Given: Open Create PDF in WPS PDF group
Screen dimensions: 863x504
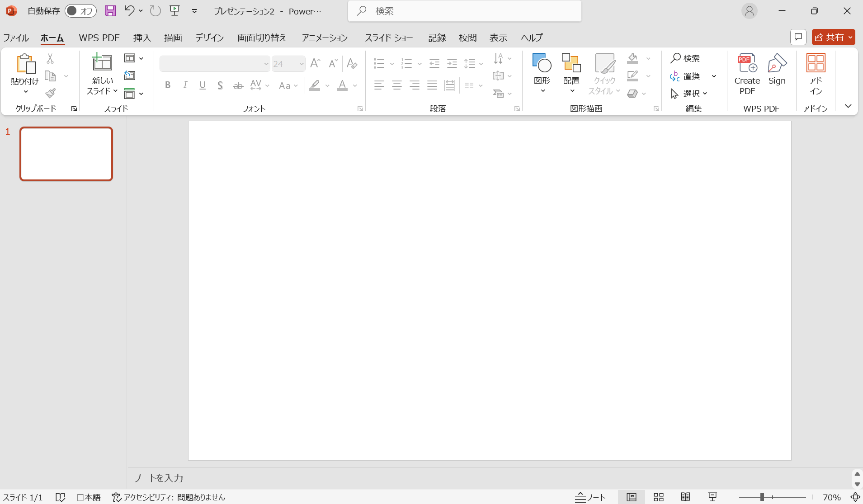Looking at the screenshot, I should [x=746, y=74].
